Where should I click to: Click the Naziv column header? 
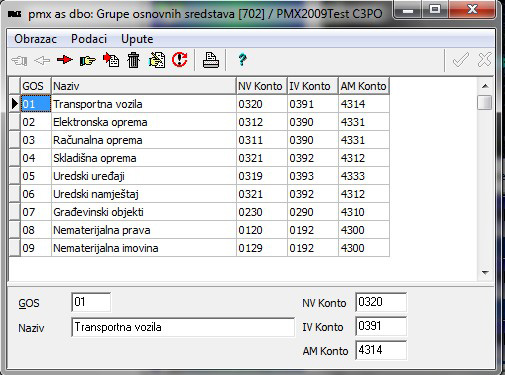click(144, 86)
